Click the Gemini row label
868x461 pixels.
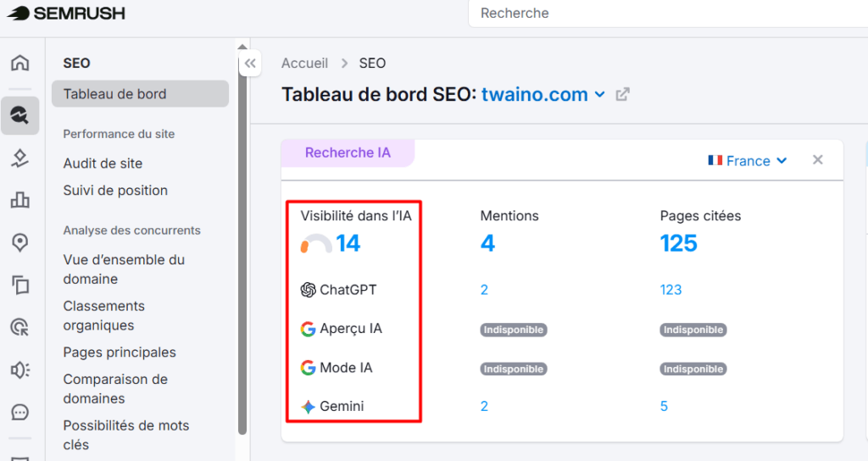(x=342, y=407)
